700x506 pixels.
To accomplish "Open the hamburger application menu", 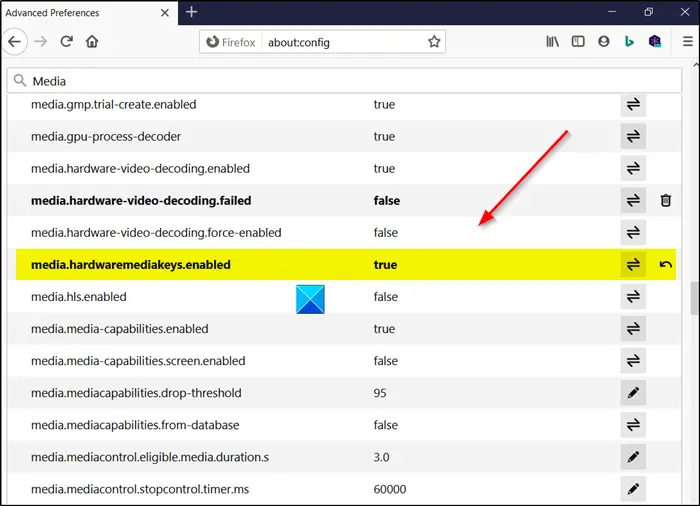I will [688, 42].
